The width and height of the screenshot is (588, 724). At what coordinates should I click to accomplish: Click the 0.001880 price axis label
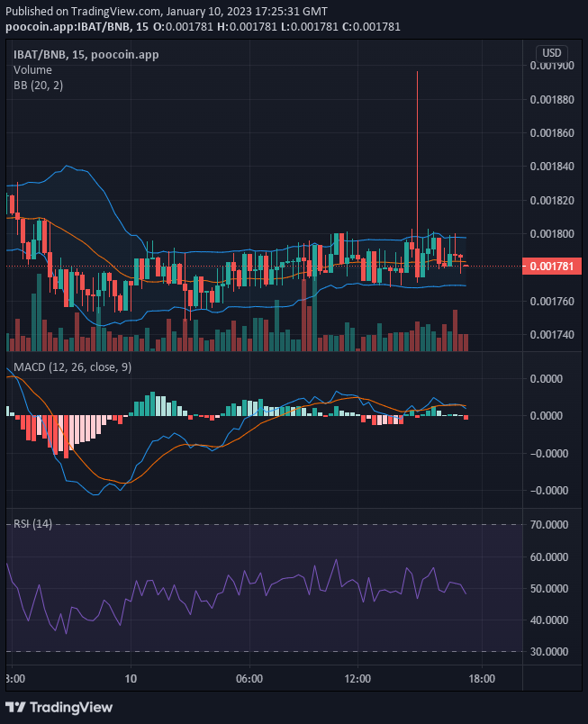(552, 100)
